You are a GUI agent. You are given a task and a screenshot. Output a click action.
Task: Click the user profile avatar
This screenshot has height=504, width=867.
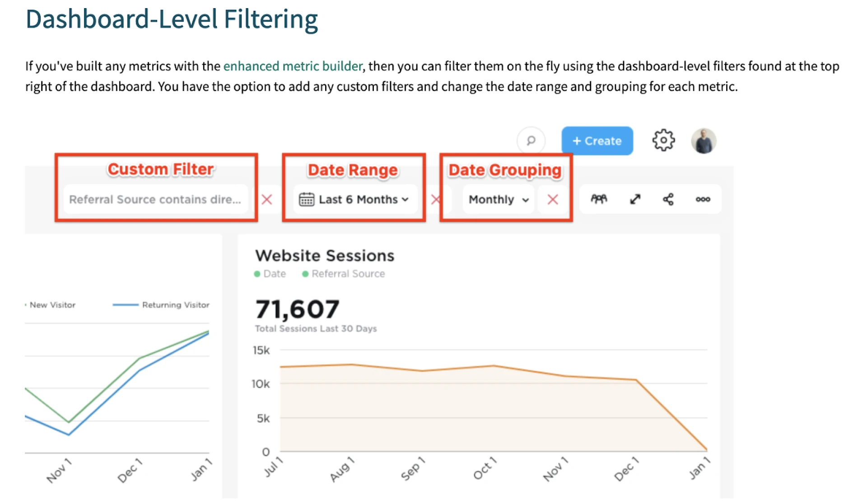[704, 141]
